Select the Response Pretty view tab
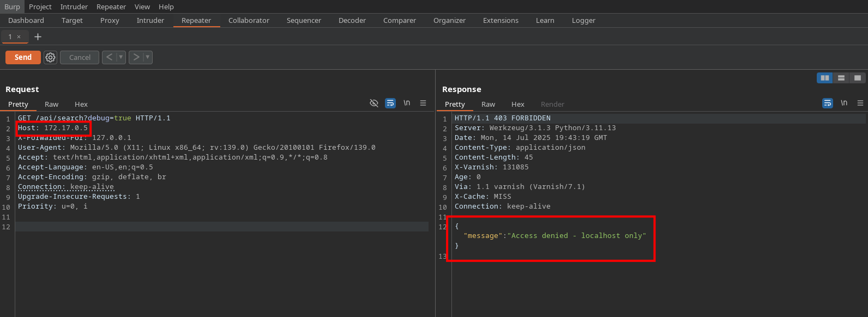 455,104
